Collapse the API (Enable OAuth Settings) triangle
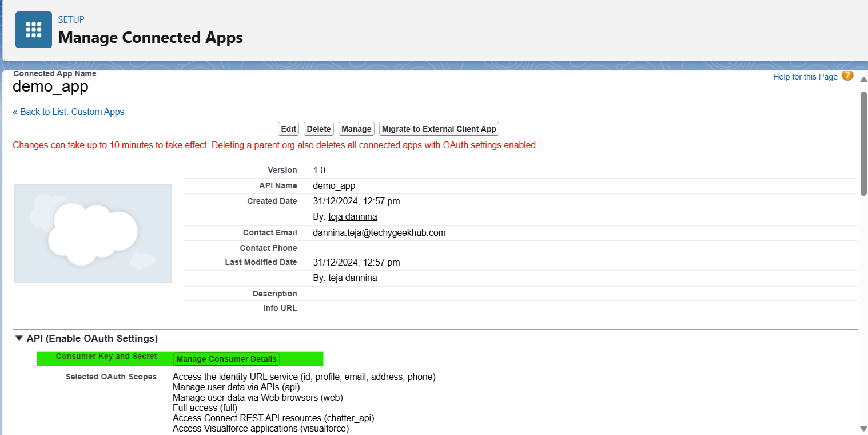 click(x=19, y=338)
